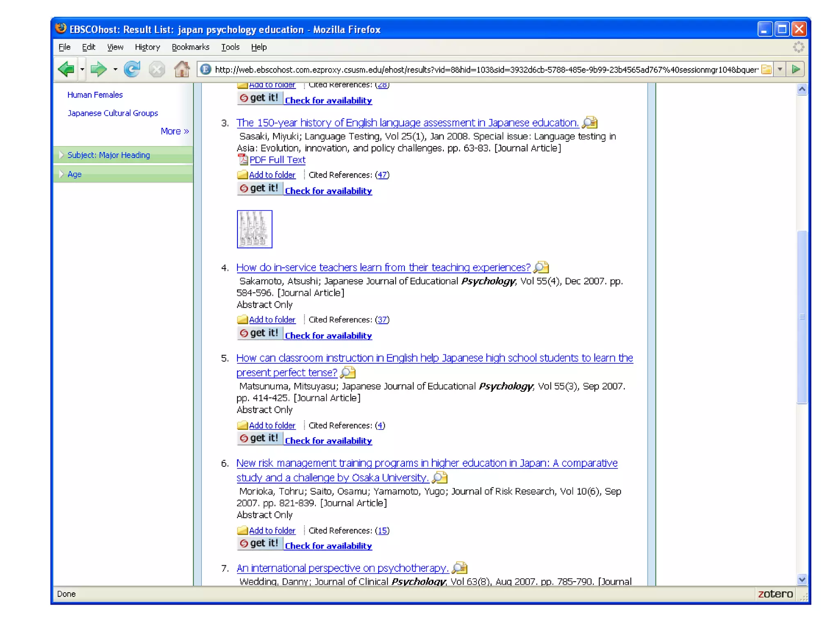
Task: Preview result 3 with its magnifier icon
Action: (x=590, y=122)
